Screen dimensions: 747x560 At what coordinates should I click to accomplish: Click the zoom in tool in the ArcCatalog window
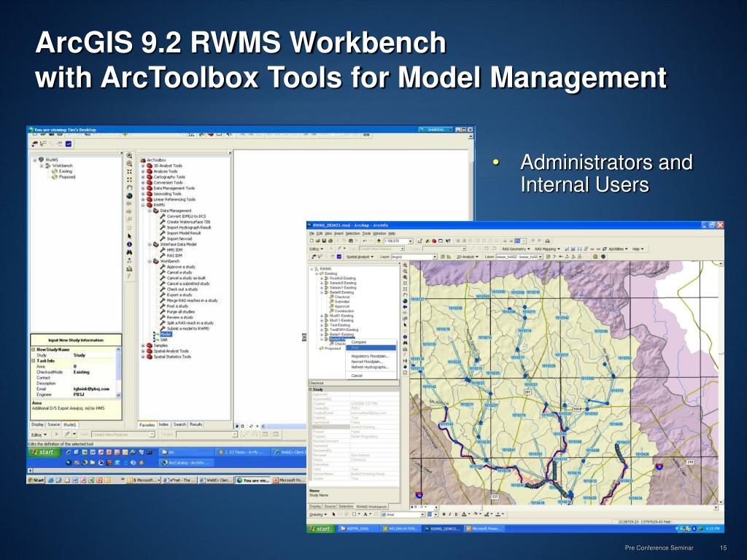point(129,156)
